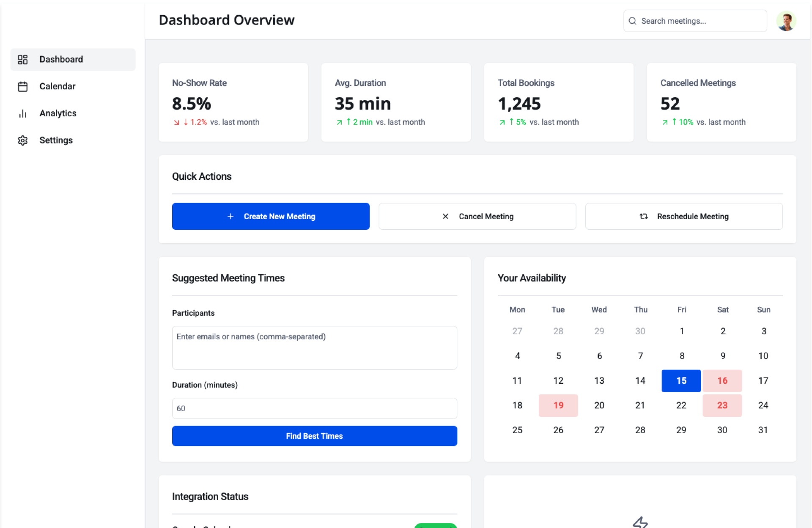Click the Duration minutes input field
The image size is (812, 528).
coord(314,409)
